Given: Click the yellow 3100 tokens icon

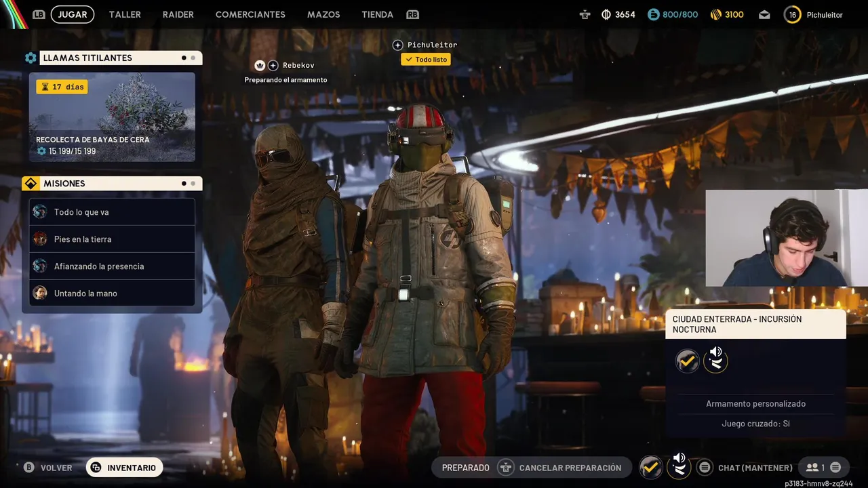Looking at the screenshot, I should [715, 14].
